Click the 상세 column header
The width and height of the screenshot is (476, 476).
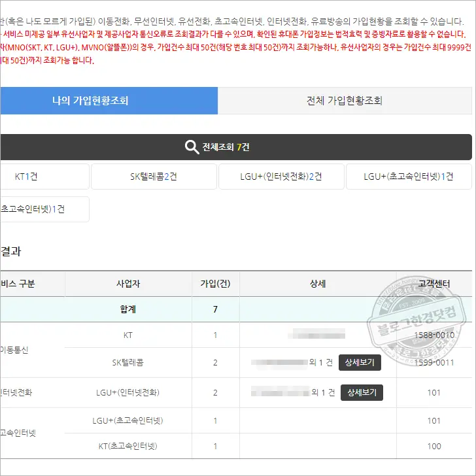(x=318, y=284)
